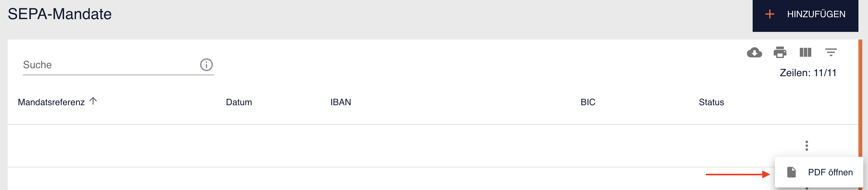Click the document icon beside PDF öffnen

(x=791, y=172)
